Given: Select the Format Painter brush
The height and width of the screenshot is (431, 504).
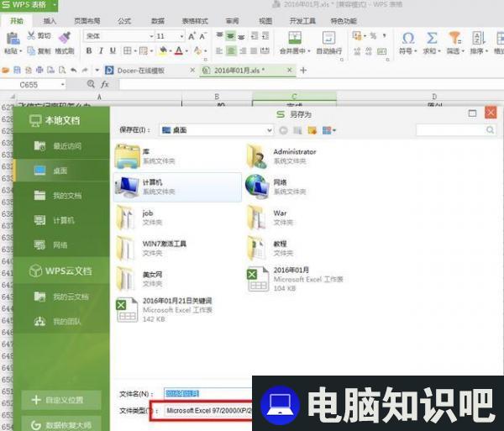Looking at the screenshot, I should 65,38.
